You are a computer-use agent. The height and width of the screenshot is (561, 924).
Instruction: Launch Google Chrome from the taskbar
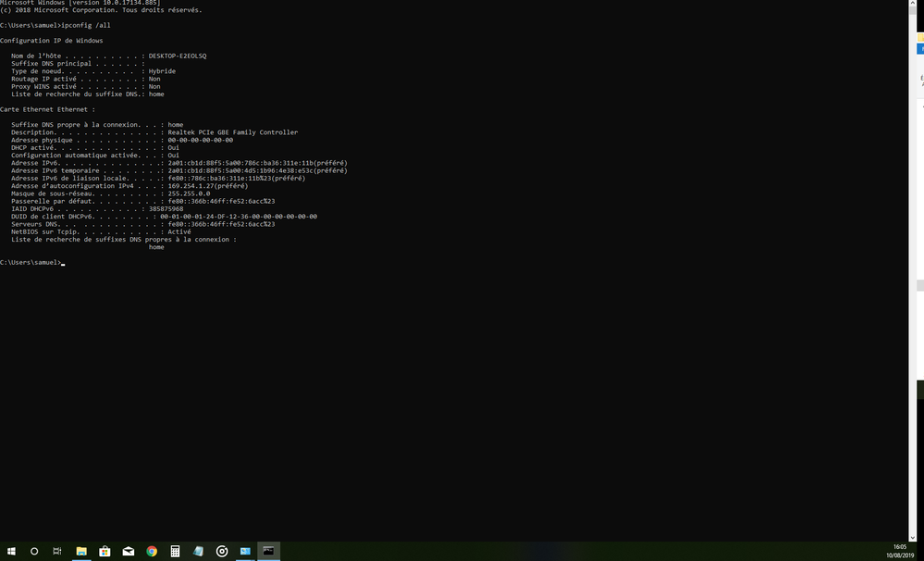[152, 551]
